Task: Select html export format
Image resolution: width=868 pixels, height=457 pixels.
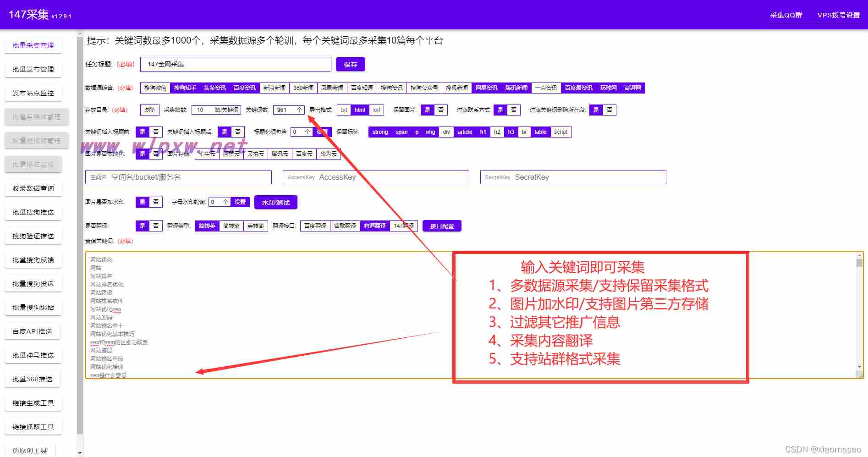Action: tap(360, 110)
